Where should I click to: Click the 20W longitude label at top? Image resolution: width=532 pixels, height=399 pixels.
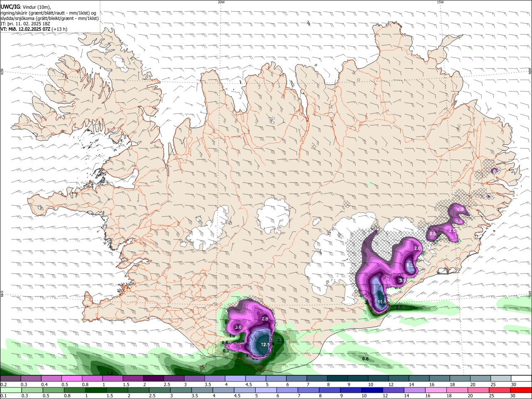[221, 2]
